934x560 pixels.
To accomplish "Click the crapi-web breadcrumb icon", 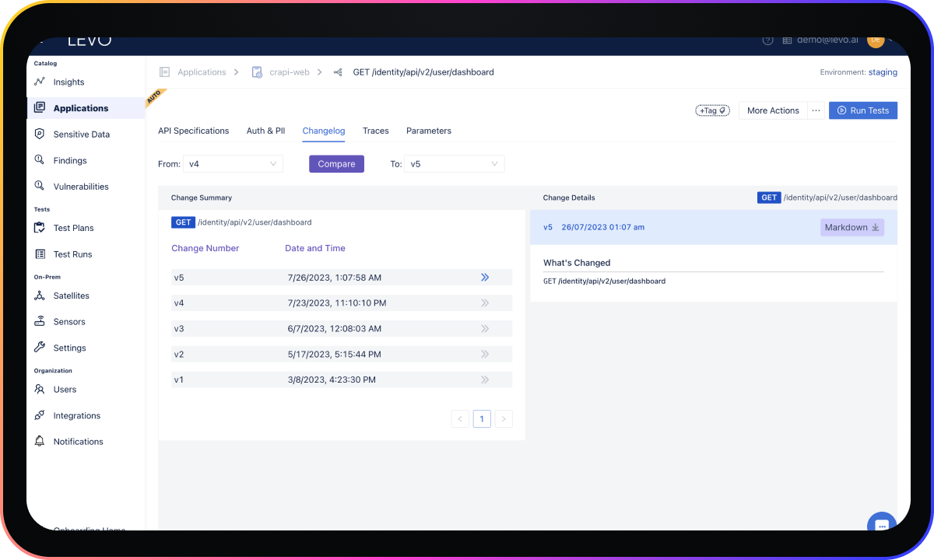I will click(257, 72).
